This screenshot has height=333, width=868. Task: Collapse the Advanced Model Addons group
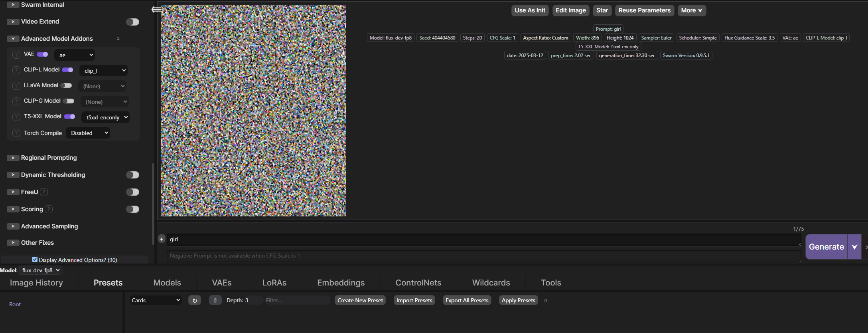click(13, 39)
